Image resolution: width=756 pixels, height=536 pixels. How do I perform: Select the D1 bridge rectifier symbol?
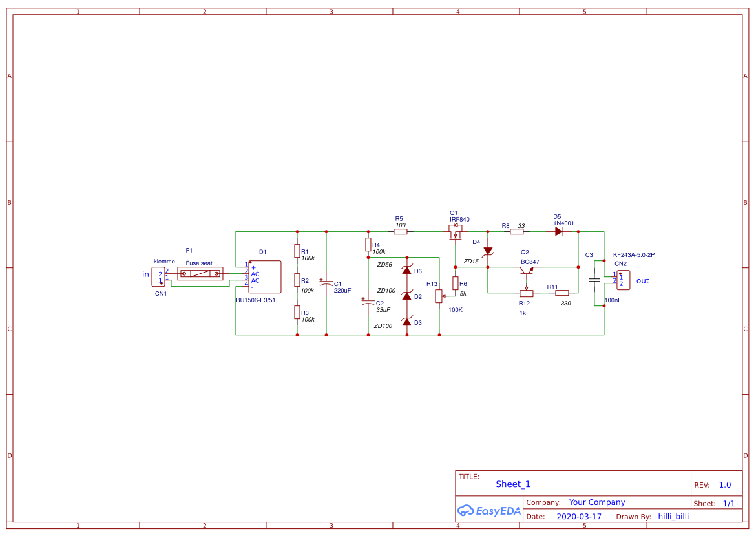(265, 277)
